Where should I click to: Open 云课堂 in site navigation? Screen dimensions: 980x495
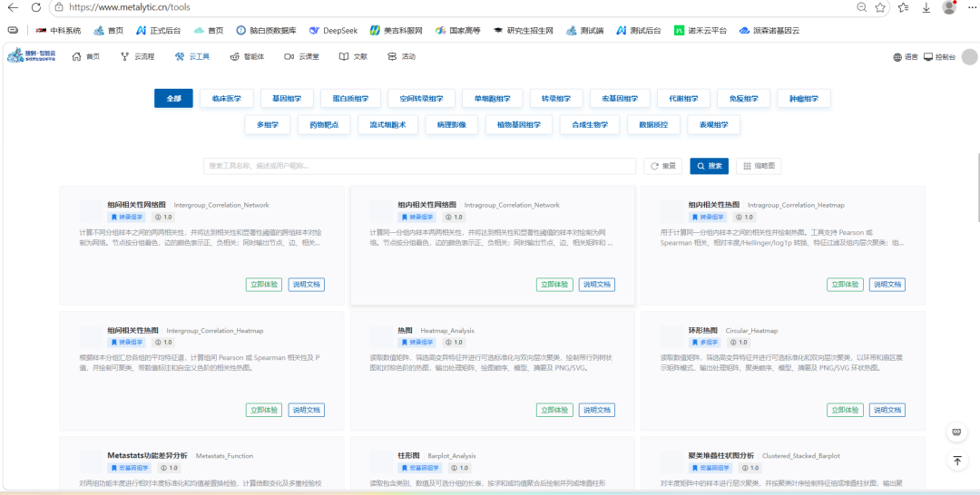click(x=302, y=57)
